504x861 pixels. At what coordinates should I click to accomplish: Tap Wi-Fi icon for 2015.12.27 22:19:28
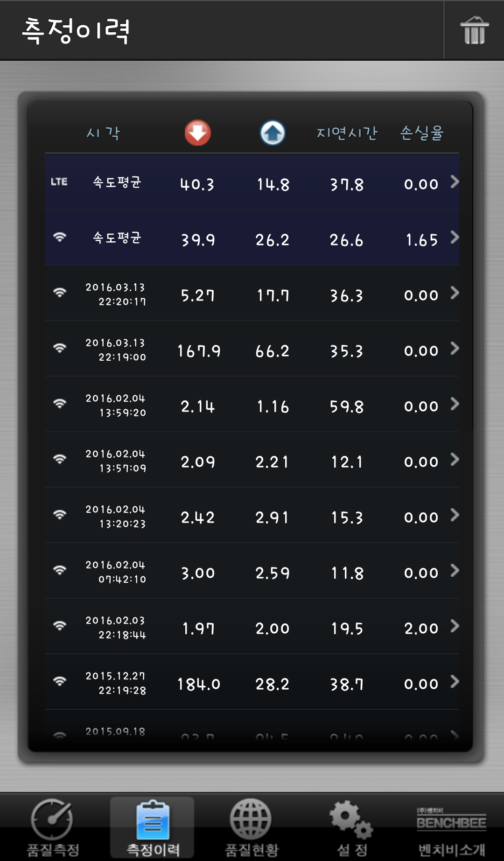(x=60, y=681)
